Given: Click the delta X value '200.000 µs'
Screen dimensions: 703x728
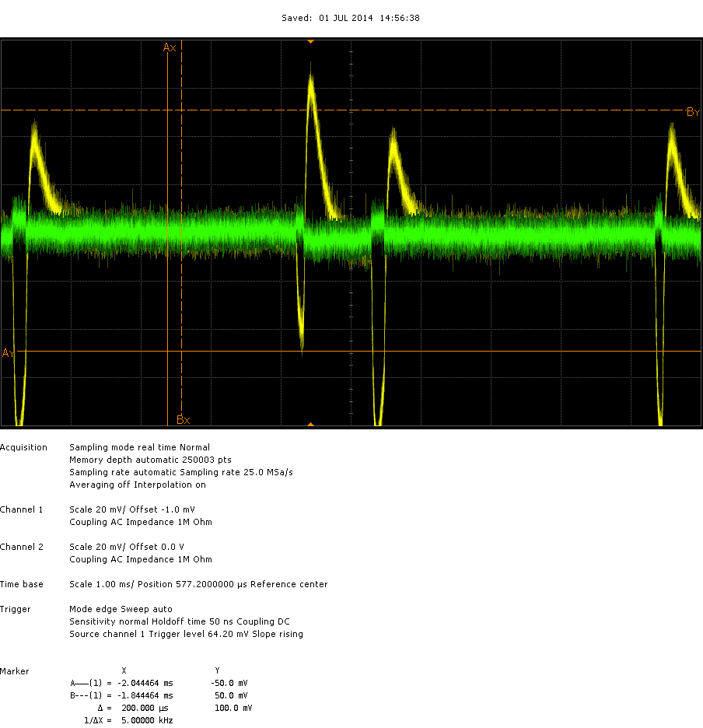Looking at the screenshot, I should pos(145,709).
